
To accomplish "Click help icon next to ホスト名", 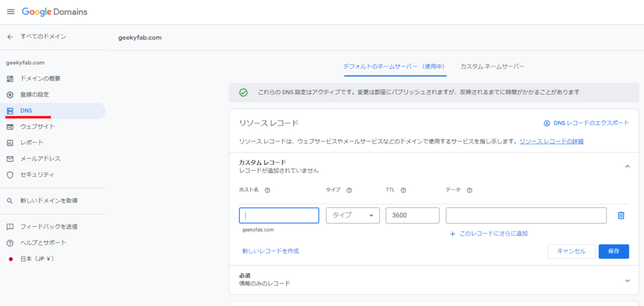I will click(267, 190).
